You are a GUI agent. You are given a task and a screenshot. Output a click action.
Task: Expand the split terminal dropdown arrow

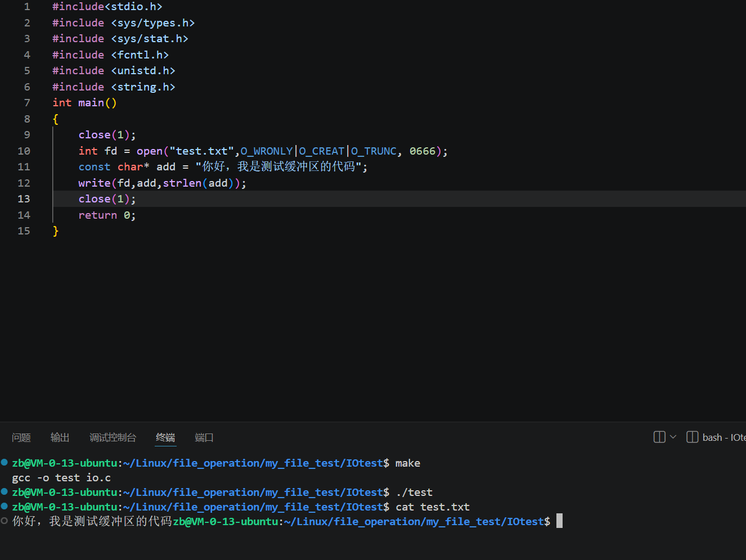click(673, 437)
